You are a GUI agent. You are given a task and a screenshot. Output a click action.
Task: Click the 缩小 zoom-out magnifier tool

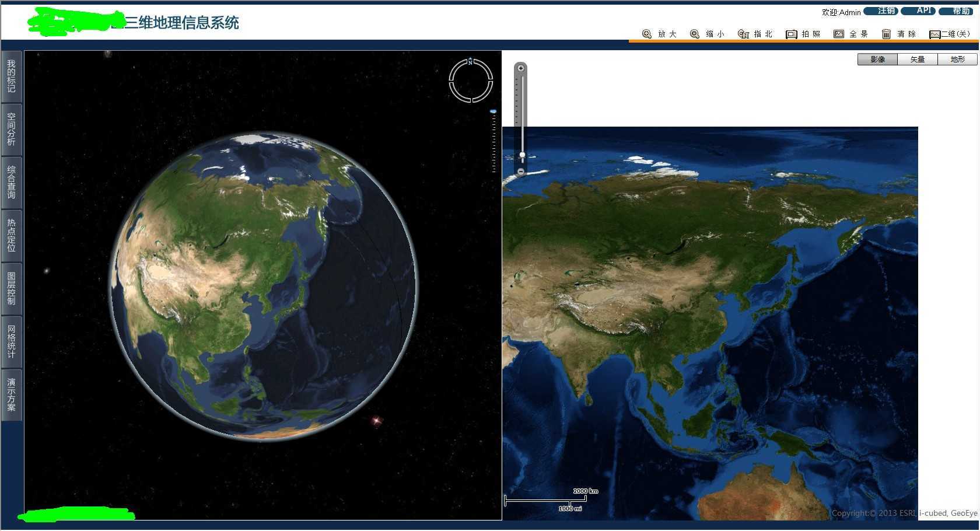(x=707, y=34)
